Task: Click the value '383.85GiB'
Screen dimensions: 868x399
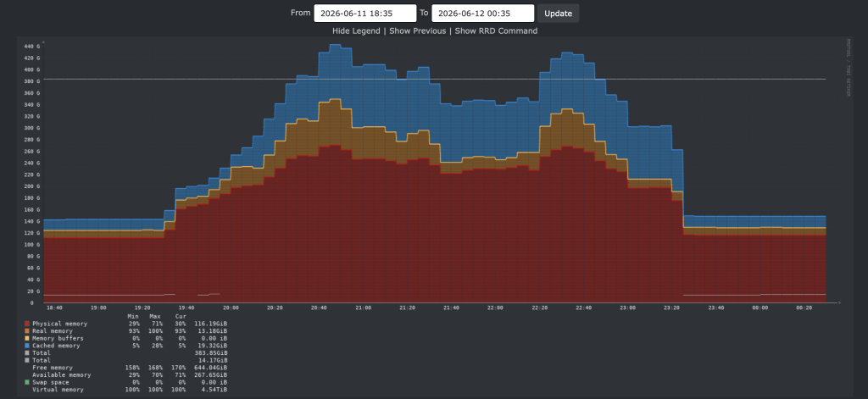Action: (x=210, y=352)
